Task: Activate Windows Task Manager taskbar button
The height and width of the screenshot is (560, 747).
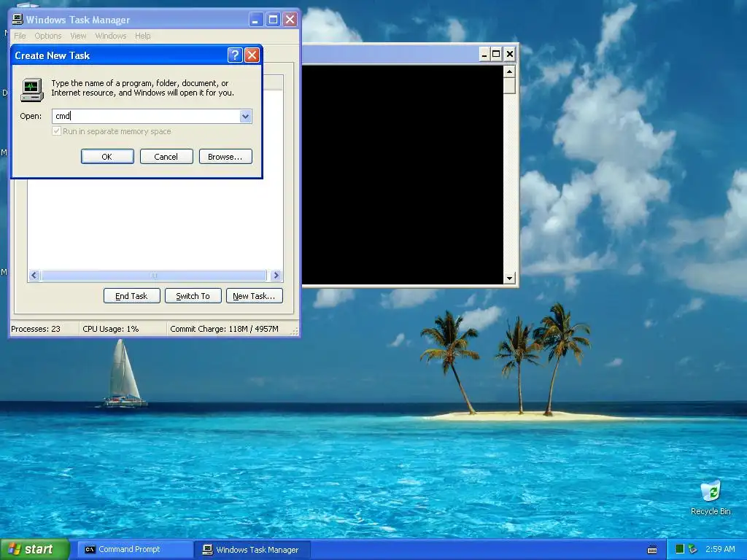Action: [253, 550]
